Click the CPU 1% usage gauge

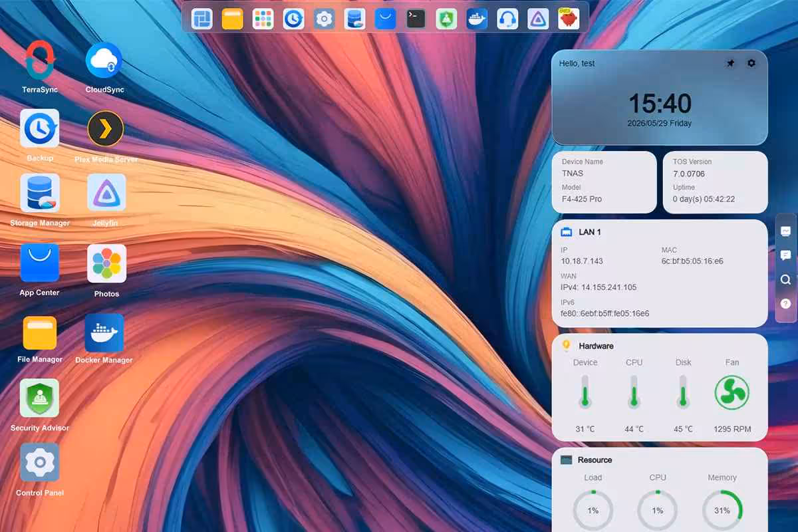pos(658,510)
